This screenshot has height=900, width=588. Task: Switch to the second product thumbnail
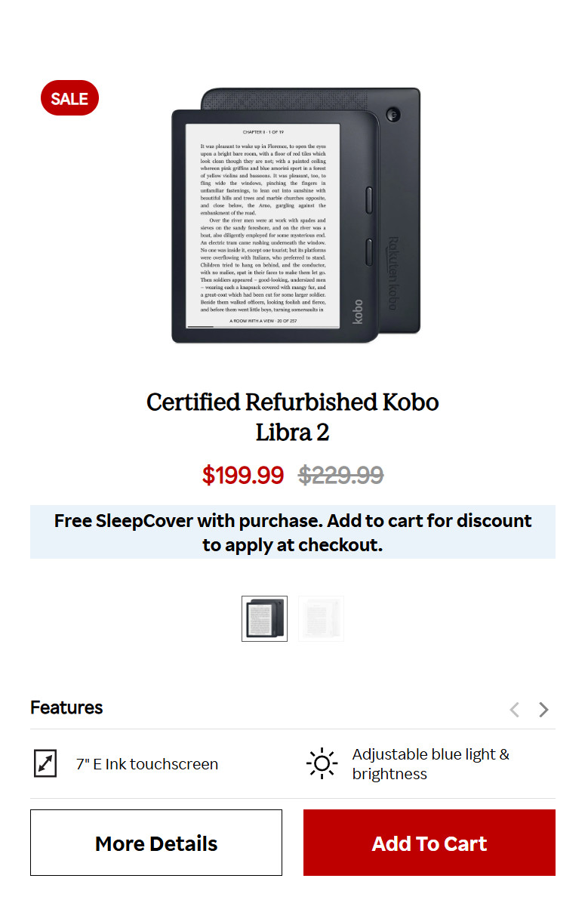(321, 618)
